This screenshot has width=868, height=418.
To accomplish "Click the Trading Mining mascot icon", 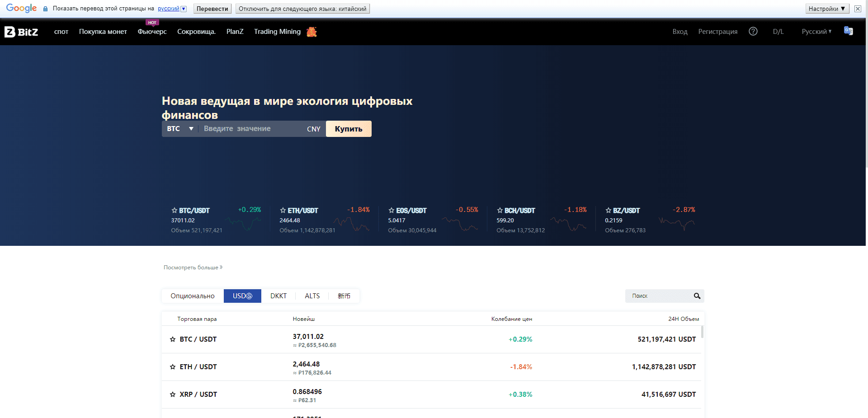I will [x=311, y=32].
